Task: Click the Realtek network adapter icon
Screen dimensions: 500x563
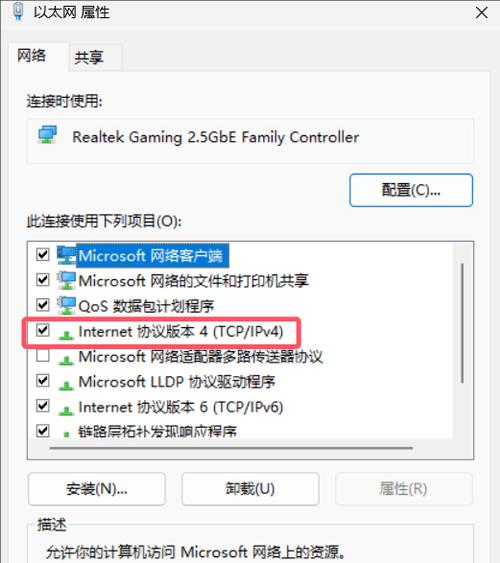Action: coord(47,135)
